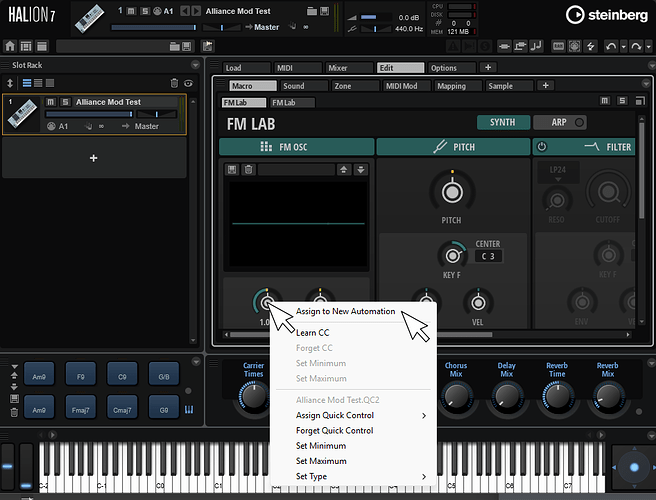Click the trash icon left of pads
This screenshot has width=656, height=500.
[x=14, y=413]
